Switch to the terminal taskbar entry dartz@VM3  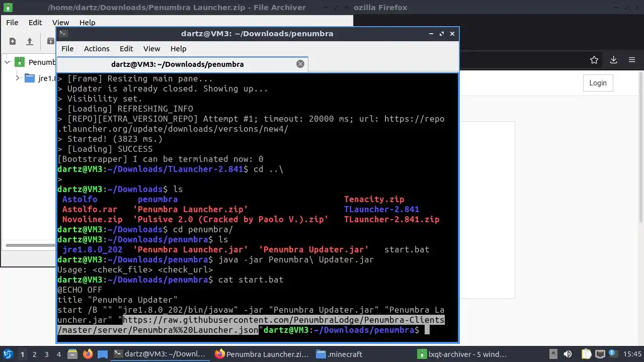click(159, 354)
